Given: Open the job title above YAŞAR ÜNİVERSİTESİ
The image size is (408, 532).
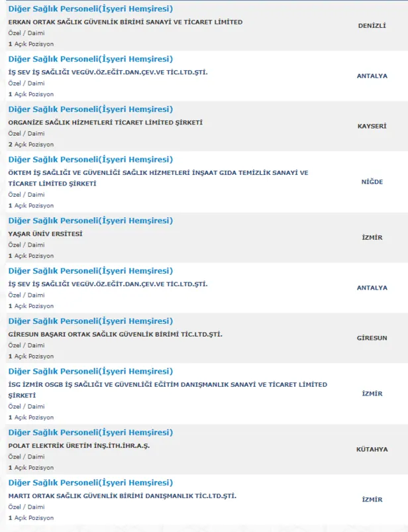Looking at the screenshot, I should pyautogui.click(x=90, y=221).
